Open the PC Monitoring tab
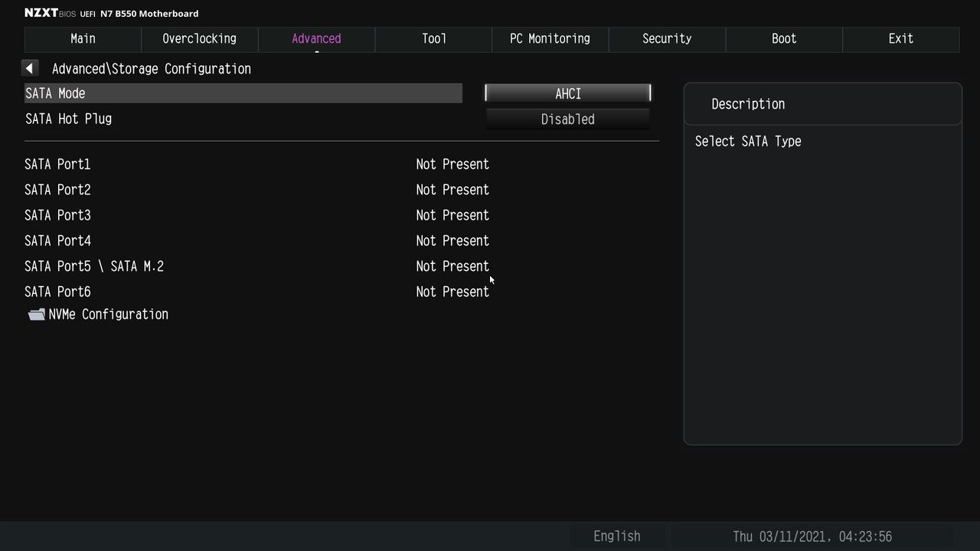 pos(550,39)
